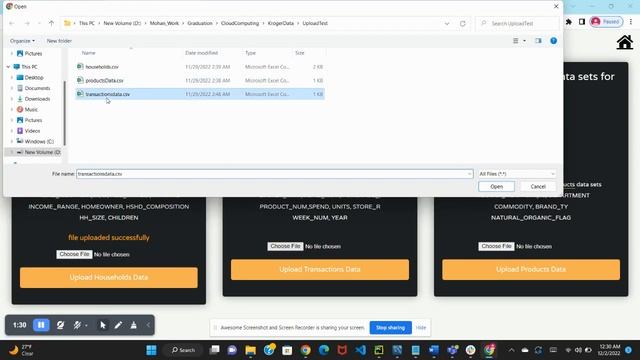The height and width of the screenshot is (360, 640).
Task: Sort files by Size column
Action: pyautogui.click(x=300, y=53)
